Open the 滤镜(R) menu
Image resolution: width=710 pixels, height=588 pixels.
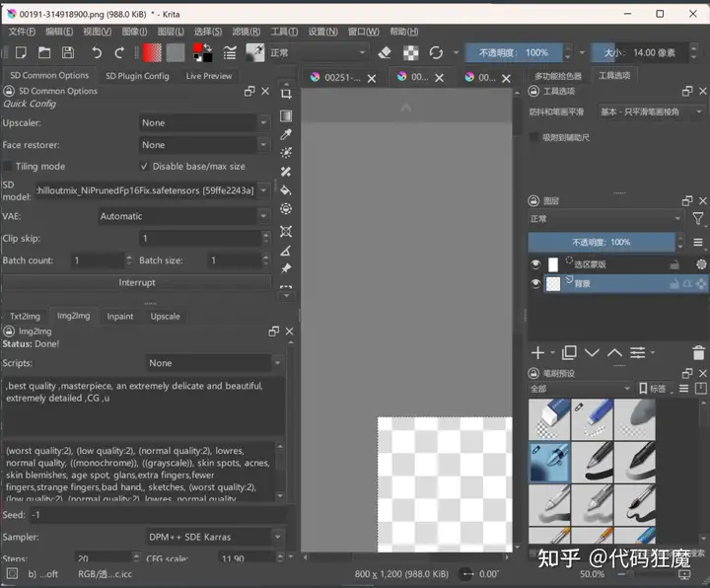point(246,32)
